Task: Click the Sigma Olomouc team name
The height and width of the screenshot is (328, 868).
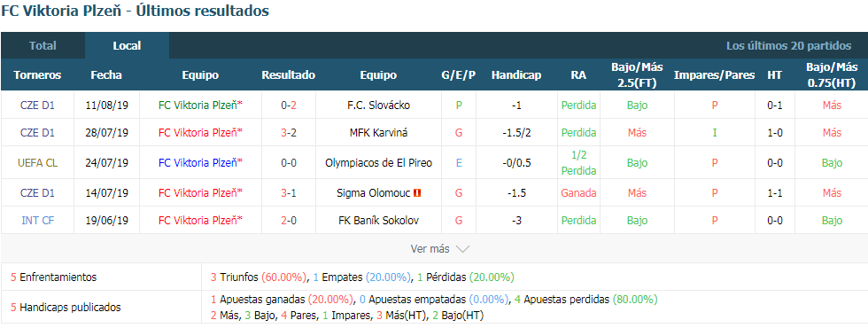Action: tap(374, 193)
